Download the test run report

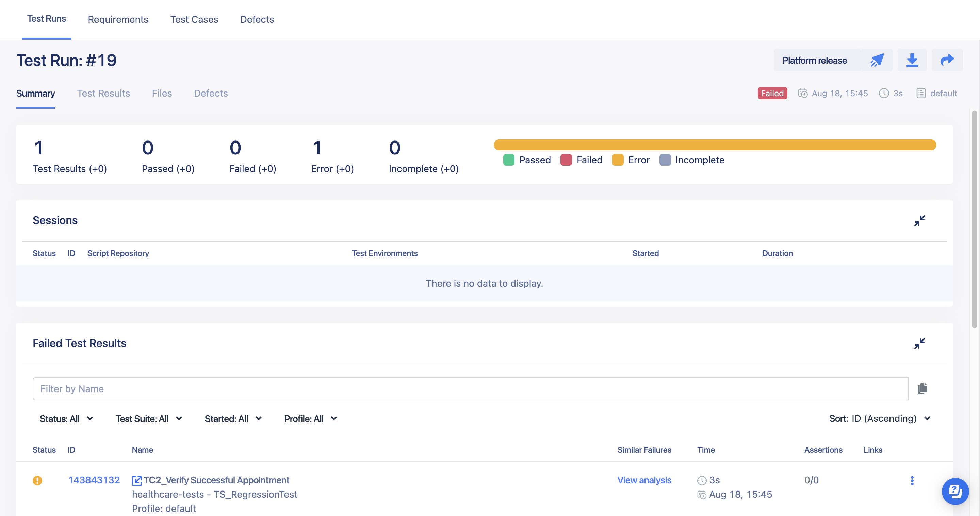(912, 60)
